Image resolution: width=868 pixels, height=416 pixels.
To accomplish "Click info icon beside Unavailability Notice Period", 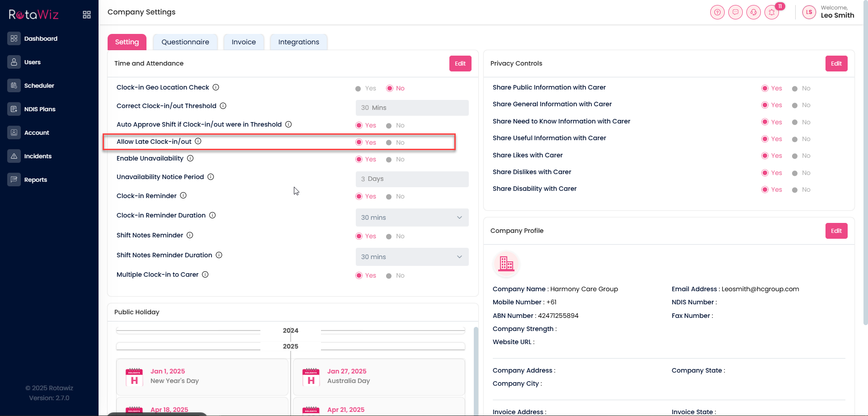I will [211, 177].
